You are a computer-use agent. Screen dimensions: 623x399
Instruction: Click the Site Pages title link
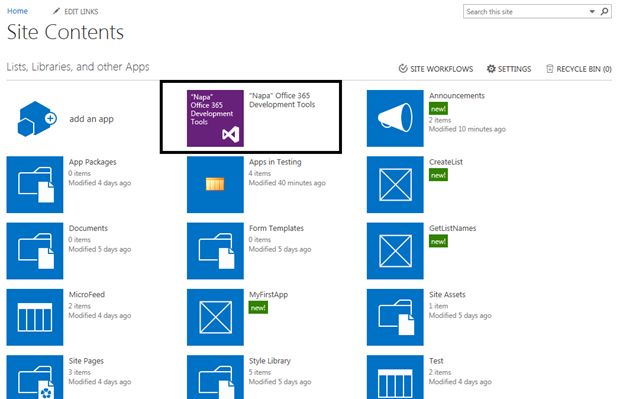pos(86,361)
